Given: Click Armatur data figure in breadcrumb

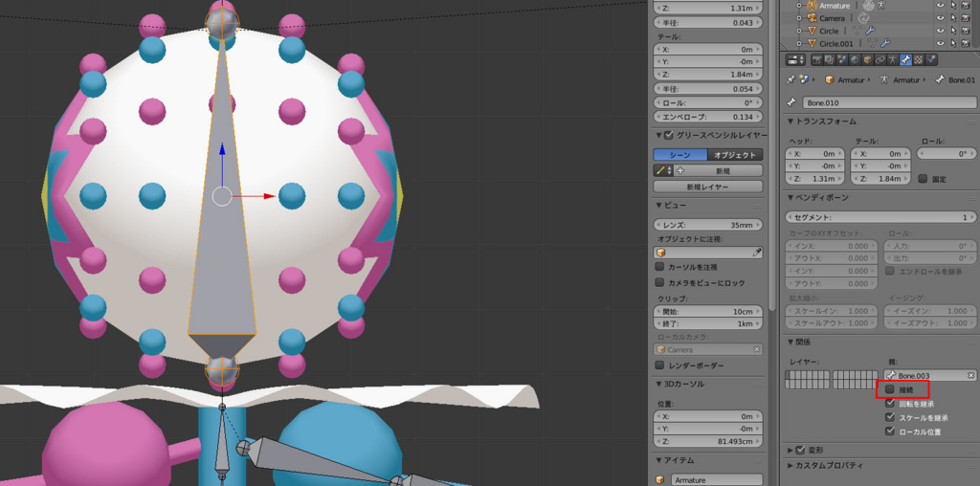Looking at the screenshot, I should pos(884,80).
